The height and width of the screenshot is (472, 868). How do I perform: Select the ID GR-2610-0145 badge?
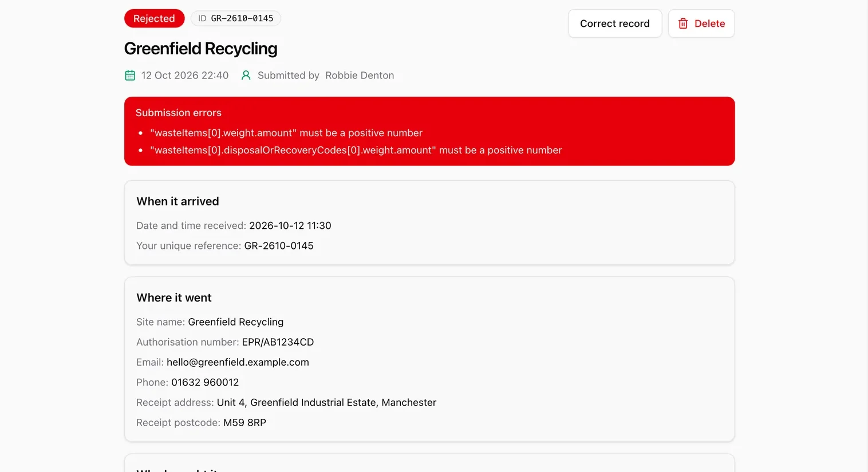coord(236,18)
